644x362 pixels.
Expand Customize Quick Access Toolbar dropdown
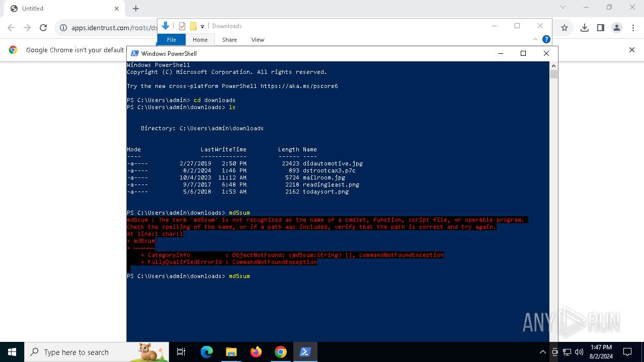click(x=202, y=26)
